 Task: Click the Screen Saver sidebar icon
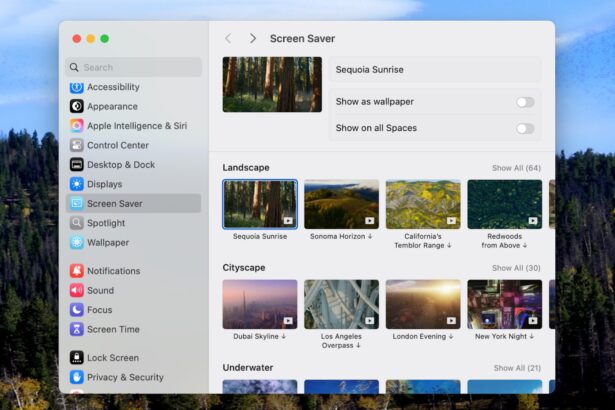76,203
